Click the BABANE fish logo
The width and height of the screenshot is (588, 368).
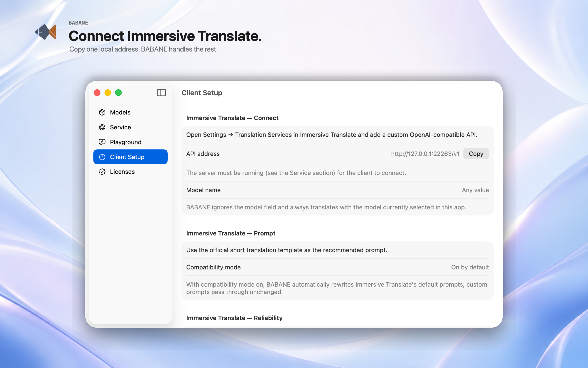coord(46,32)
